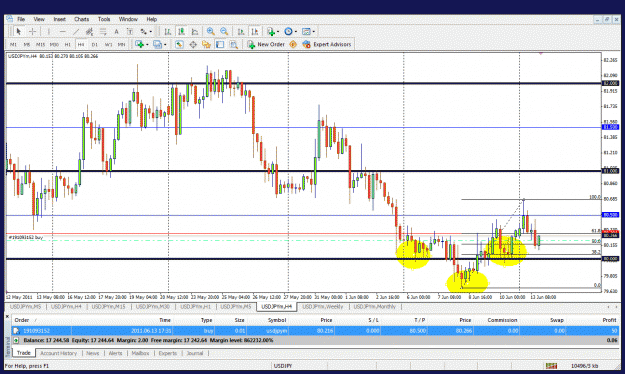Open the Journal terminal tab
The height and width of the screenshot is (374, 625).
tap(195, 353)
